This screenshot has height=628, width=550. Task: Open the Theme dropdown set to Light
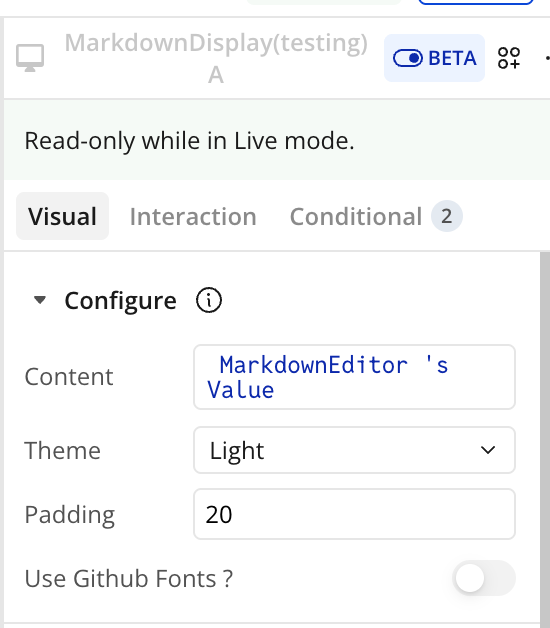coord(354,450)
